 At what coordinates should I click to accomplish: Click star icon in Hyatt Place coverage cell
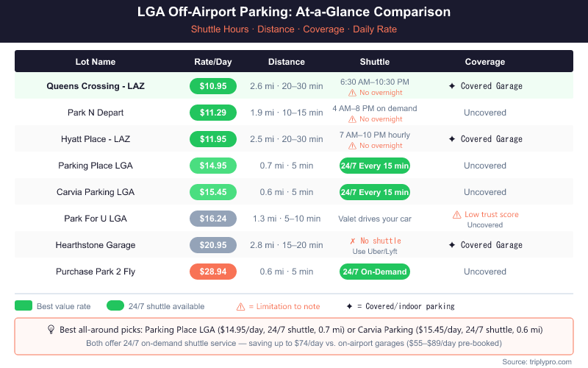pyautogui.click(x=451, y=139)
